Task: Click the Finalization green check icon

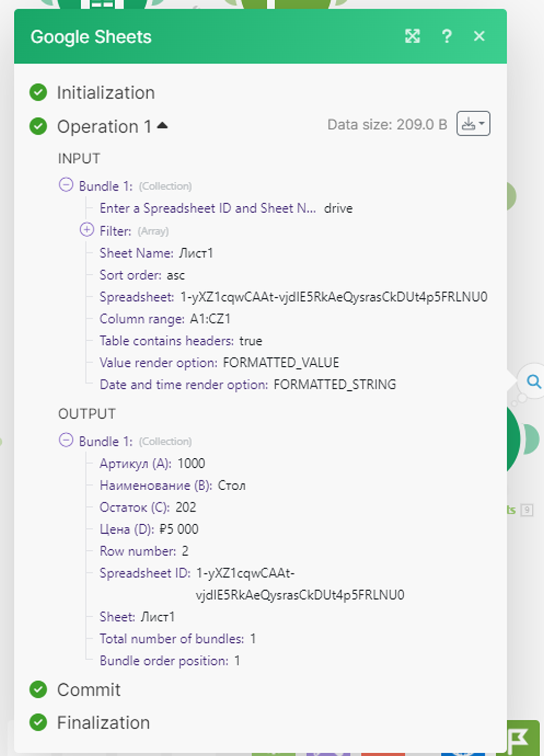Action: [x=38, y=723]
